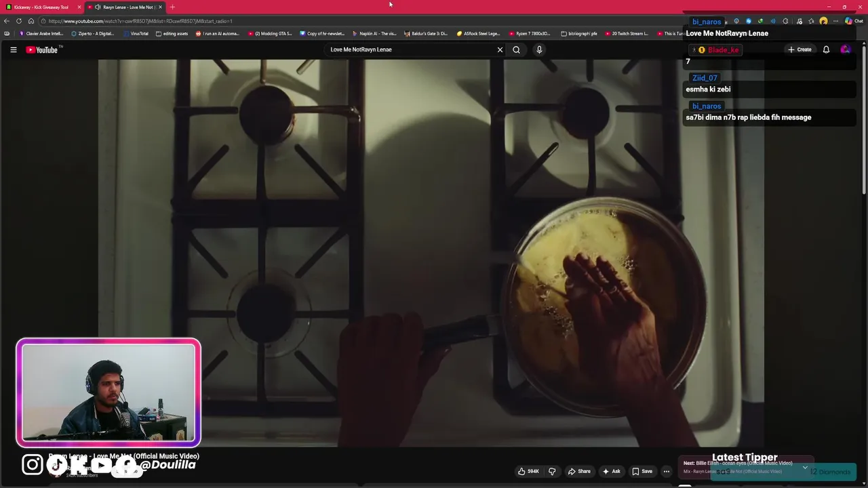
Task: Open browser favorites star icon
Action: (x=811, y=21)
